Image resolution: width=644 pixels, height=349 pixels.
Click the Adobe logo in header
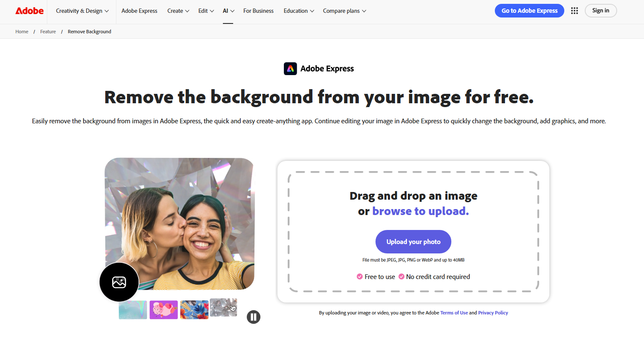[x=29, y=11]
